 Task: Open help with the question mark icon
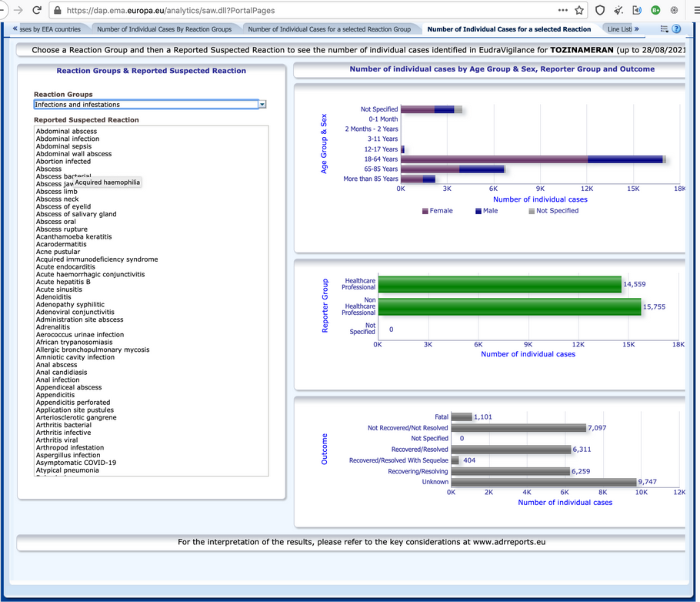tap(676, 29)
